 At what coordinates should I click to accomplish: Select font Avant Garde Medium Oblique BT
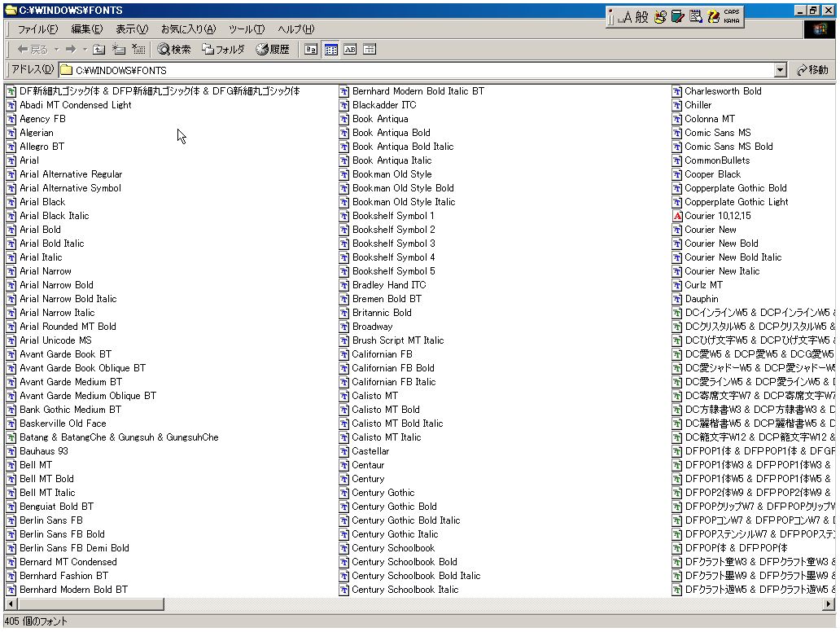click(x=88, y=396)
